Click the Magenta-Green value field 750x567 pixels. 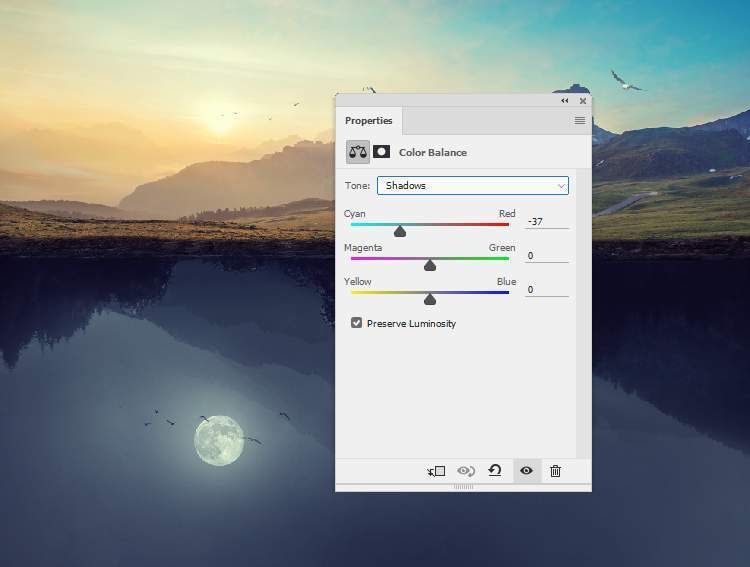coord(547,256)
